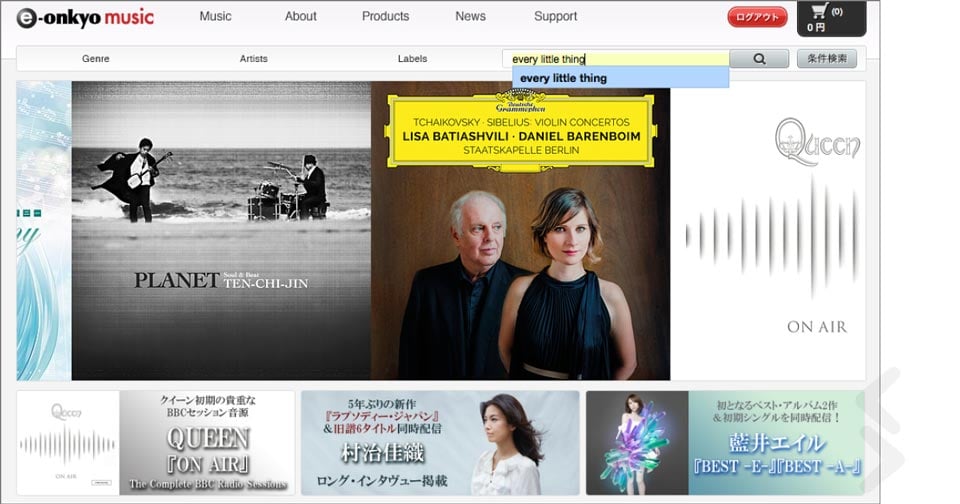Select the every little thing autocomplete suggestion
Viewport: 960px width, 504px height.
(621, 78)
